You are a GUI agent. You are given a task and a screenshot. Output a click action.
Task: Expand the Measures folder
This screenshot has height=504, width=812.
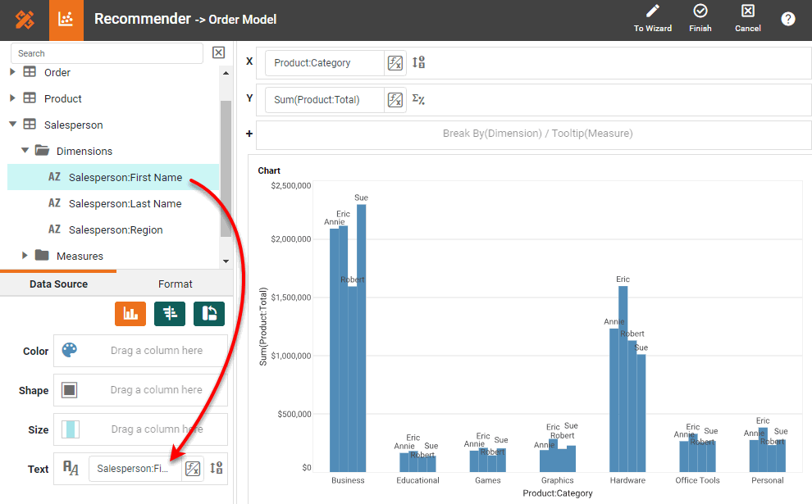[26, 256]
